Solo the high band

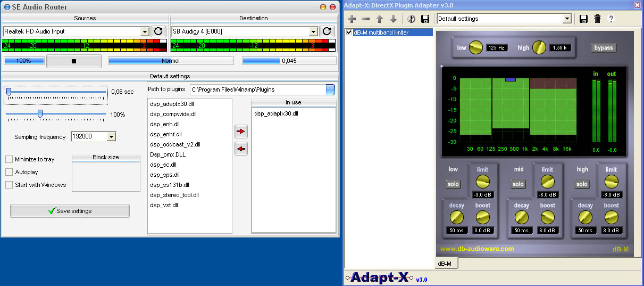(x=582, y=184)
